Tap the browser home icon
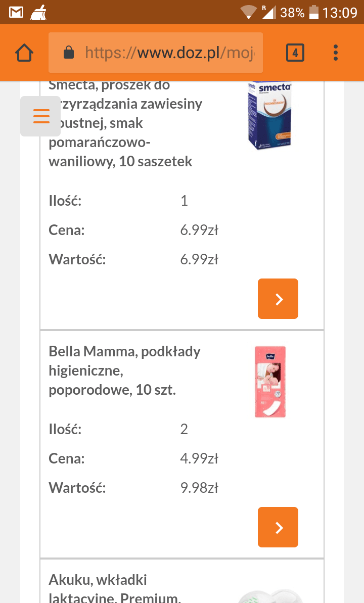Image resolution: width=364 pixels, height=603 pixels. point(24,53)
